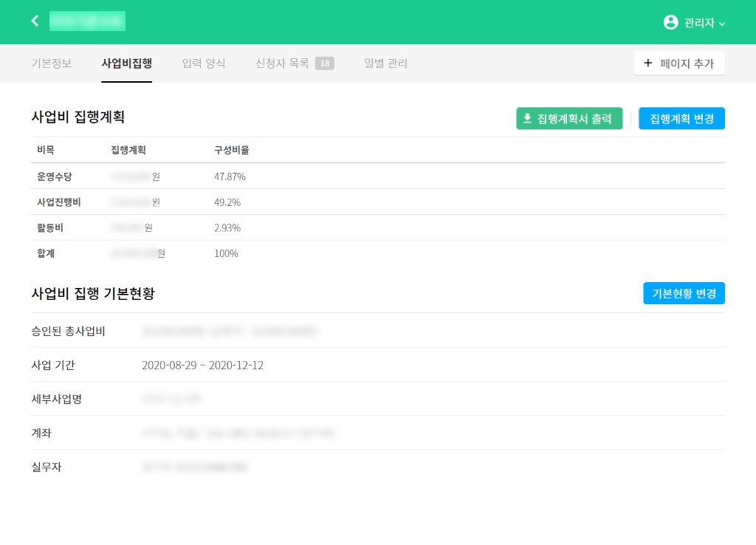
Task: Open the 입력 양식 tab
Action: [x=204, y=64]
